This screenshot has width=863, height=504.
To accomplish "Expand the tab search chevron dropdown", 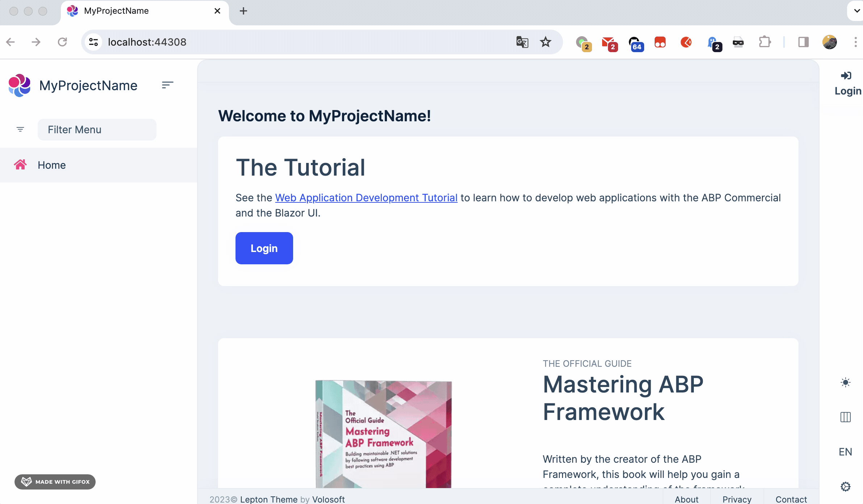I will coord(856,11).
